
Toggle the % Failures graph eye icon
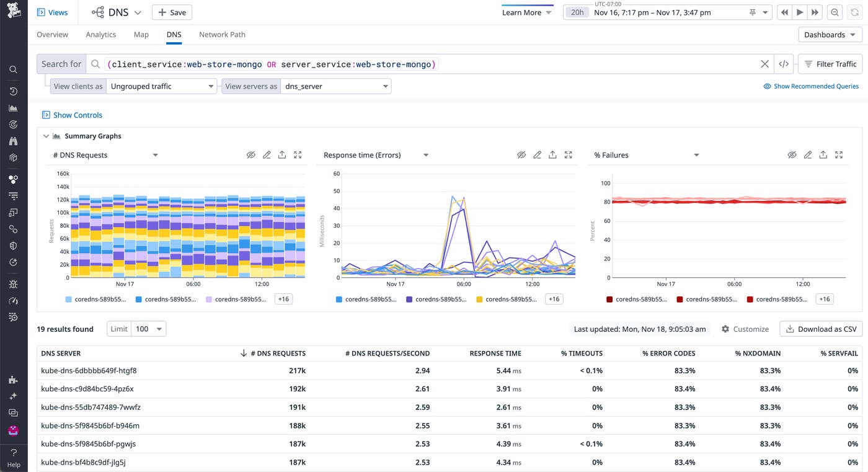click(792, 155)
